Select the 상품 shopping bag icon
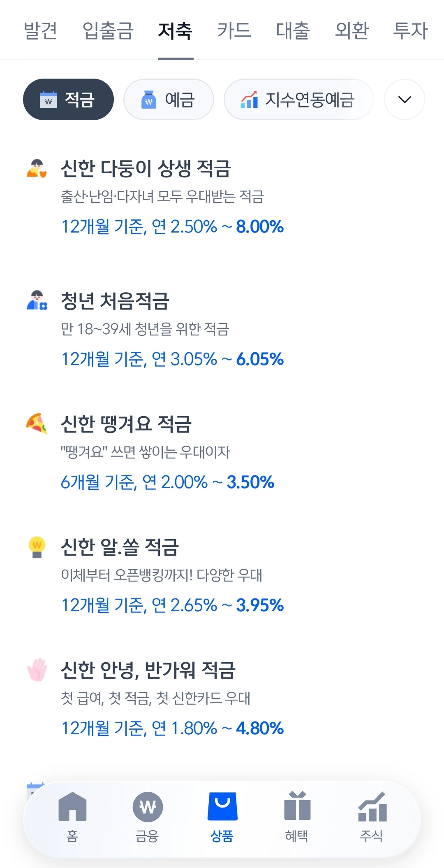Viewport: 444px width, 868px height. [222, 806]
